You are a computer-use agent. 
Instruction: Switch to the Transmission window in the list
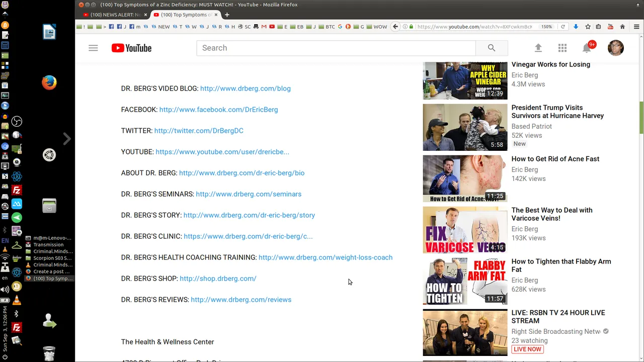click(48, 245)
